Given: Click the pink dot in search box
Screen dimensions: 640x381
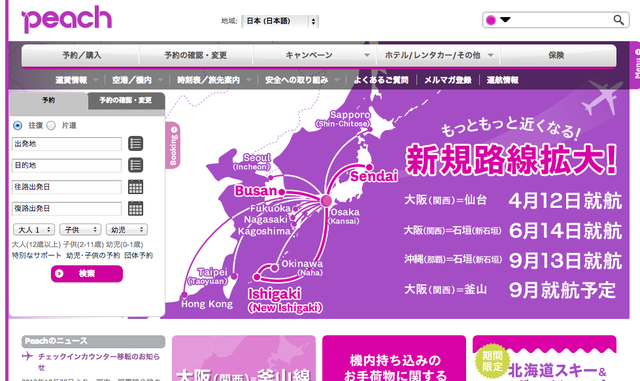Looking at the screenshot, I should click(491, 20).
